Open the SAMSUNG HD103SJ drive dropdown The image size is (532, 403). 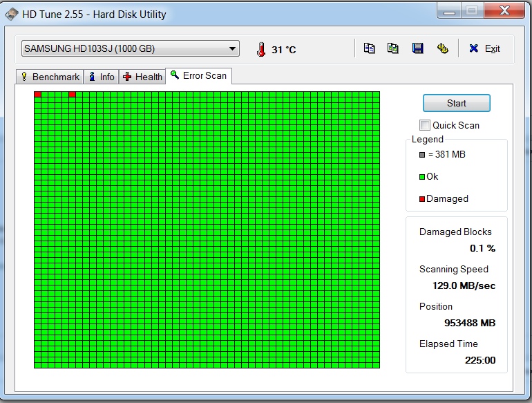click(131, 48)
